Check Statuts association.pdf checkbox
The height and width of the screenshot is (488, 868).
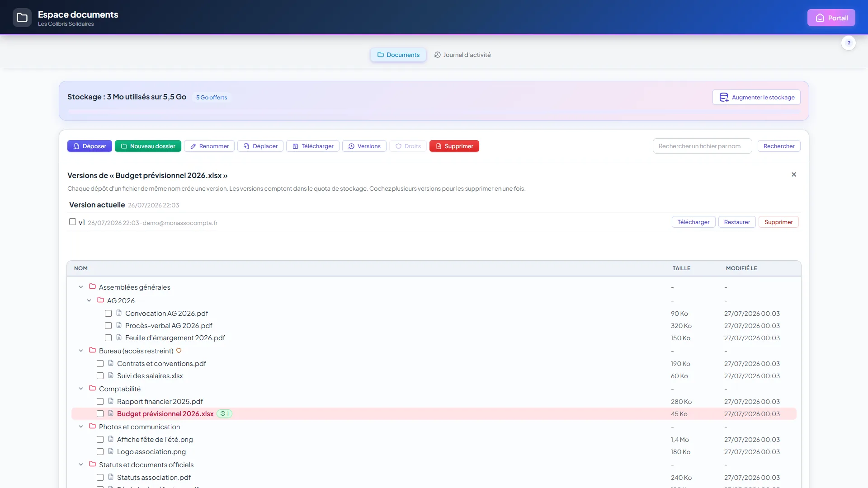(100, 477)
